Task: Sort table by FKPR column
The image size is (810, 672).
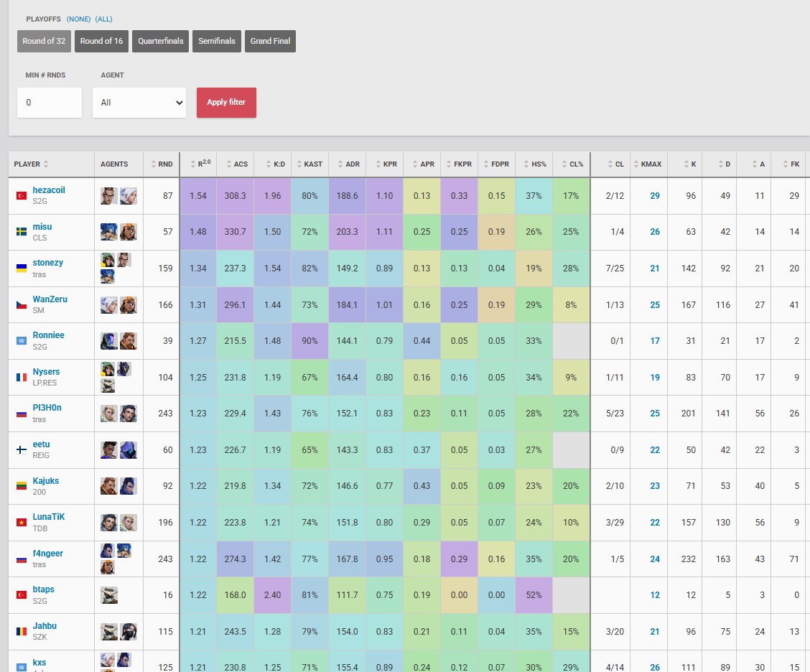Action: [460, 164]
